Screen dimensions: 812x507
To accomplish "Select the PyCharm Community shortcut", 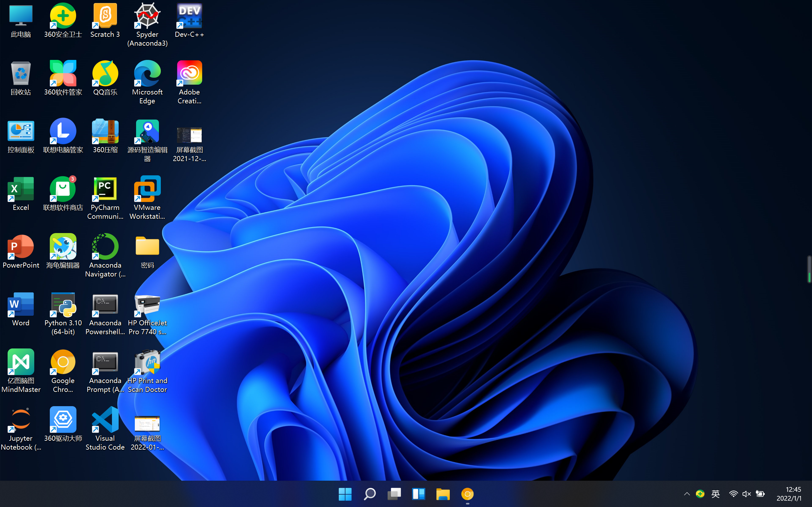I will pos(105,198).
